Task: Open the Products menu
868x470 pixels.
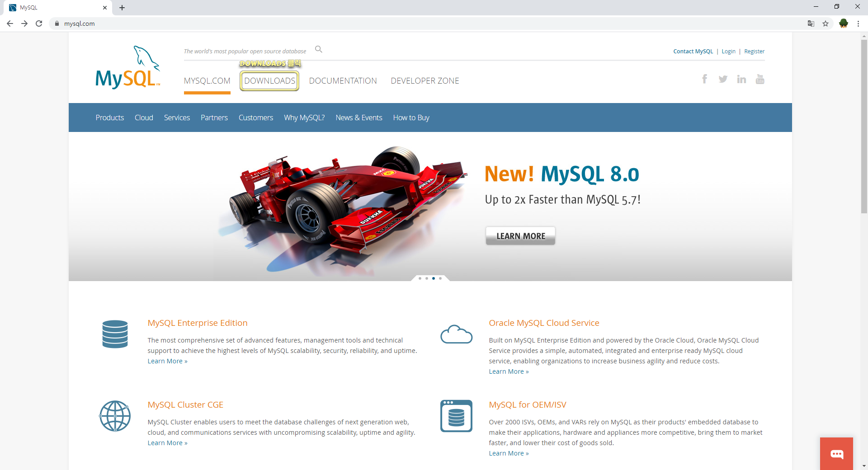Action: [110, 117]
